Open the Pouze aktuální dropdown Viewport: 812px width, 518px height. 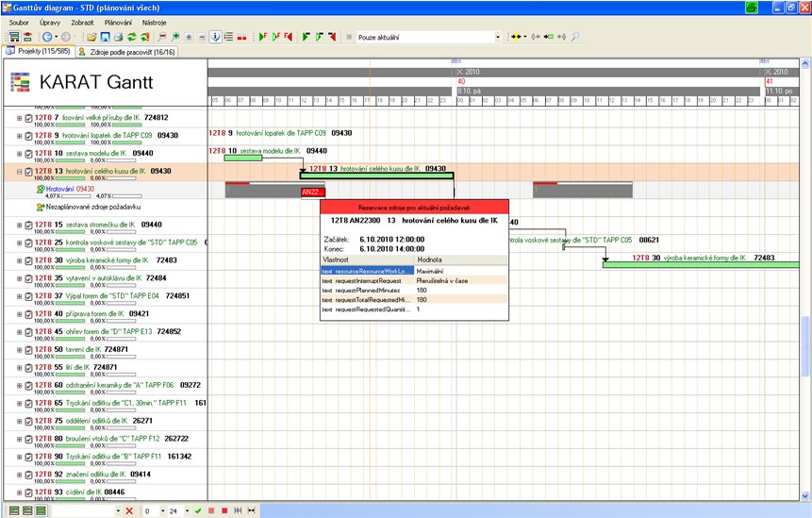click(x=498, y=38)
